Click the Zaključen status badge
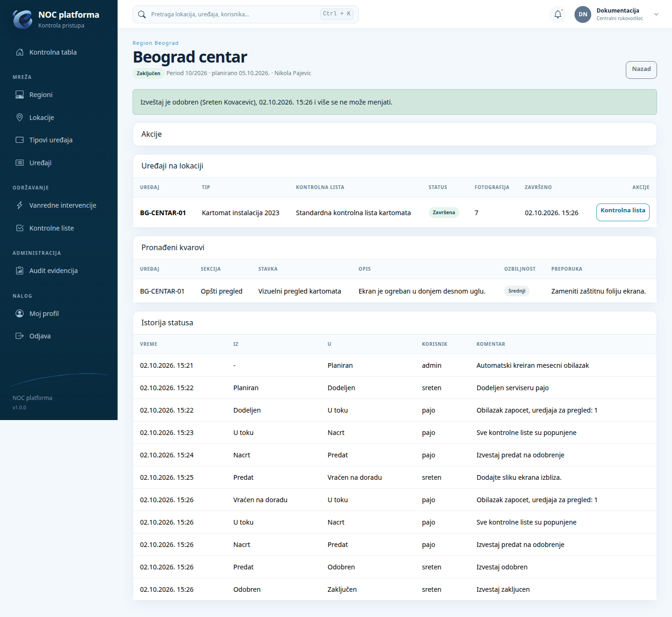This screenshot has height=617, width=672. [148, 73]
